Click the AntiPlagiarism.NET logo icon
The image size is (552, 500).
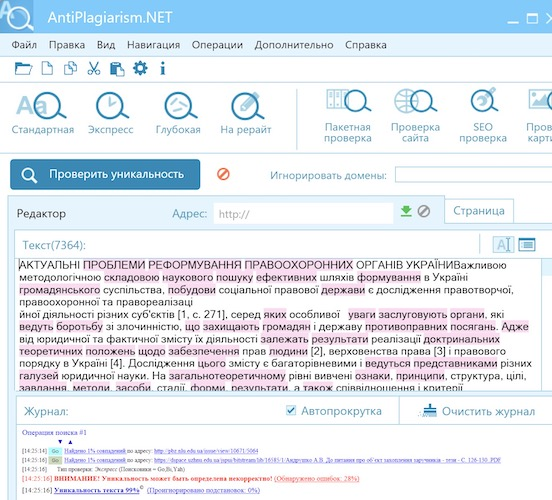click(x=17, y=16)
